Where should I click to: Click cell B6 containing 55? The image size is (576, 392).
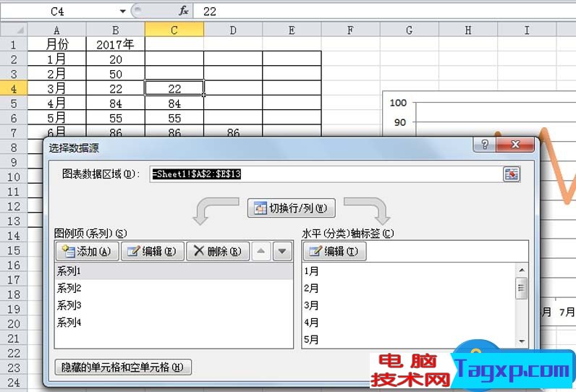pos(115,118)
